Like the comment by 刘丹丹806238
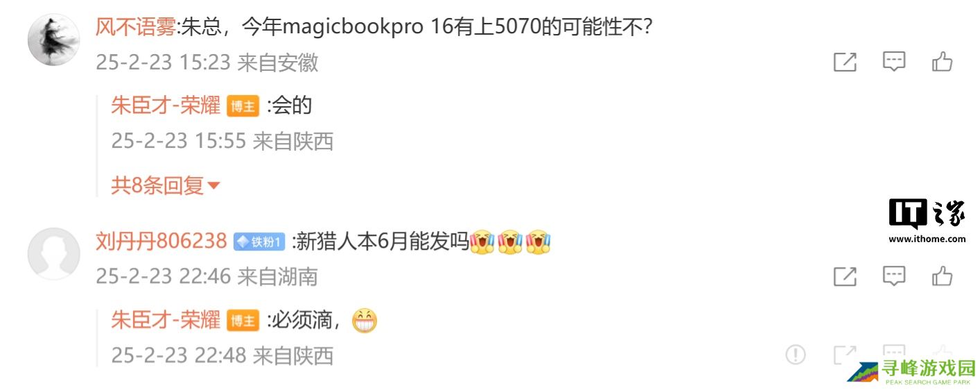 [x=942, y=276]
